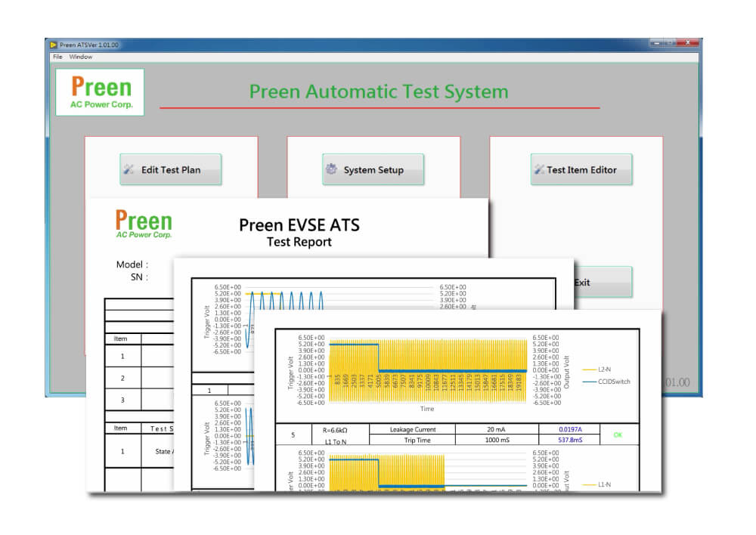This screenshot has width=756, height=535.
Task: Click the Preen ATS title bar icon
Action: coord(53,45)
